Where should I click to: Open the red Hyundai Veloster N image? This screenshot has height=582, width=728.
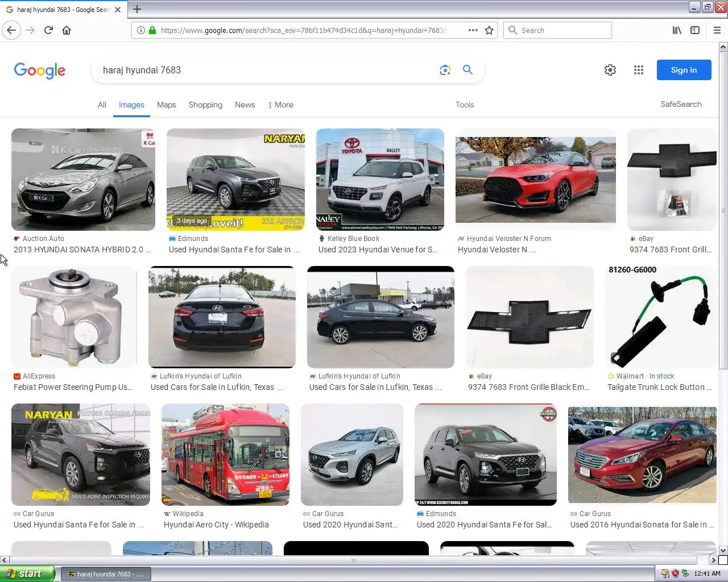click(x=536, y=180)
